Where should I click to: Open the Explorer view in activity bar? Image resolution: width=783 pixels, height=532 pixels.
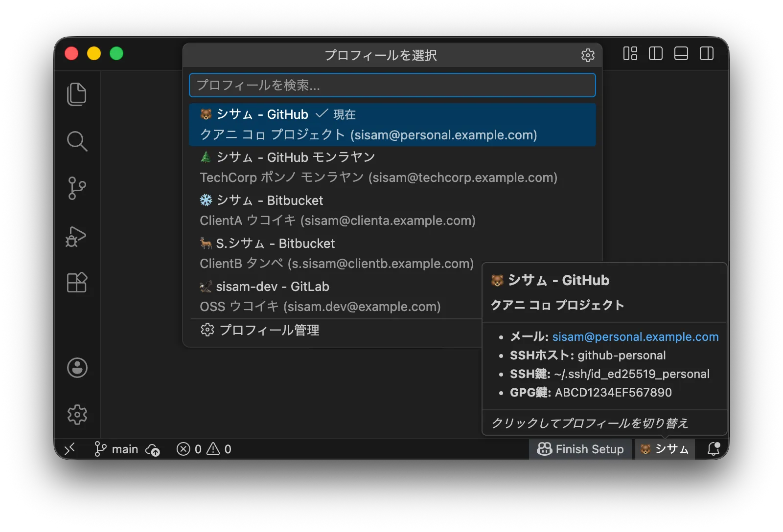point(77,94)
